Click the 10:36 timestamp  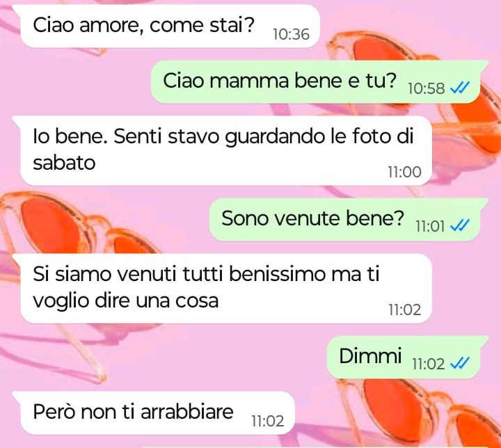(291, 34)
